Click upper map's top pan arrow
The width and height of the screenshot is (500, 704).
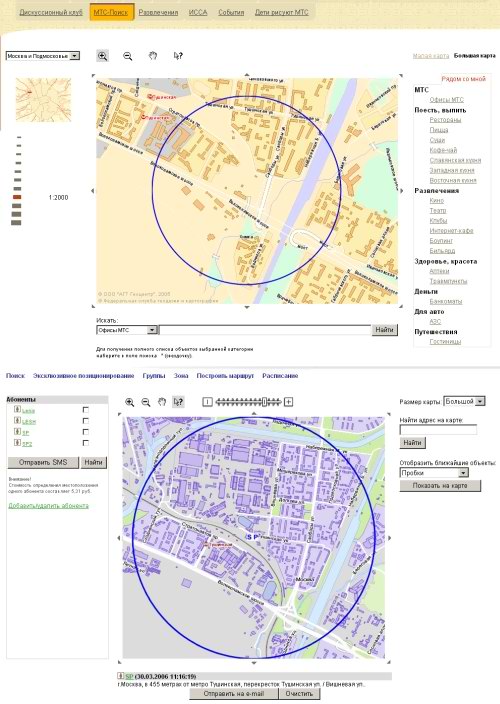point(247,75)
